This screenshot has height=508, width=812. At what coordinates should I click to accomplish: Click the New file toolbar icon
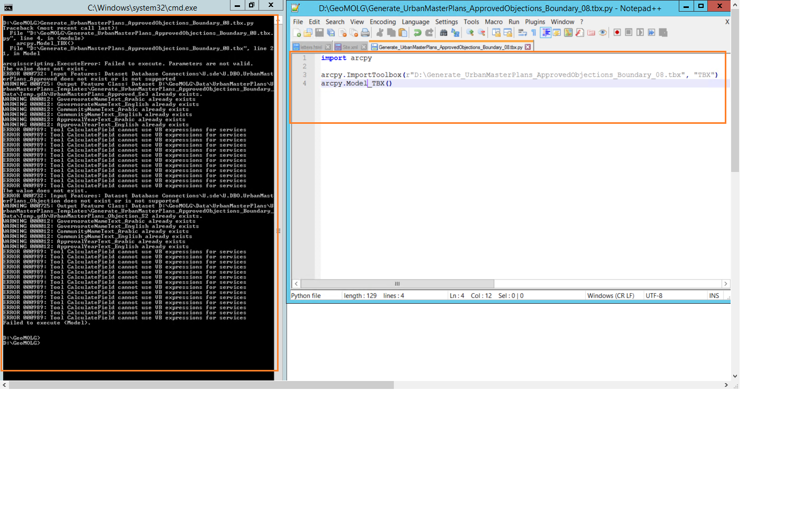click(297, 33)
